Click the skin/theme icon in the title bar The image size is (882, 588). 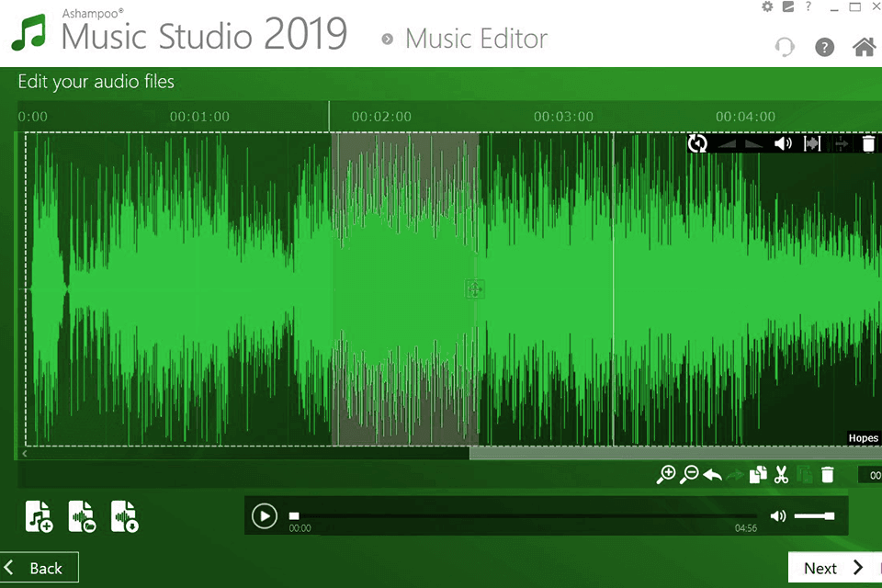tap(788, 6)
